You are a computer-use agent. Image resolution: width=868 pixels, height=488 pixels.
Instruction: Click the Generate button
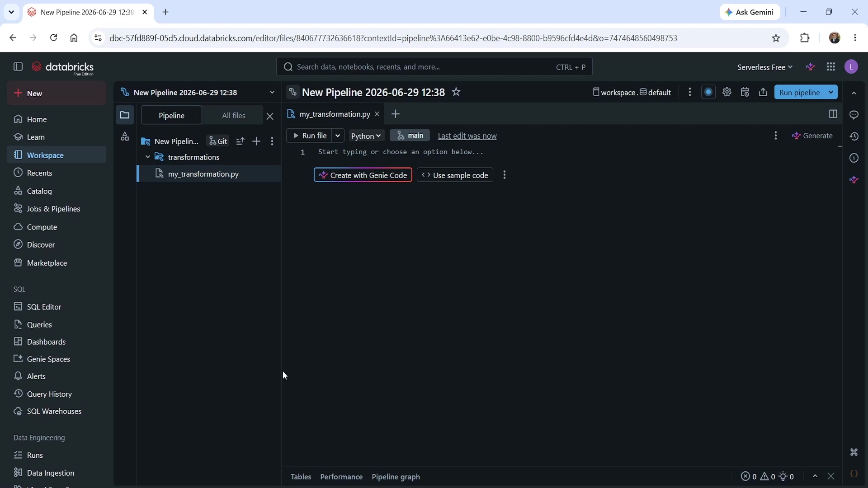(812, 136)
